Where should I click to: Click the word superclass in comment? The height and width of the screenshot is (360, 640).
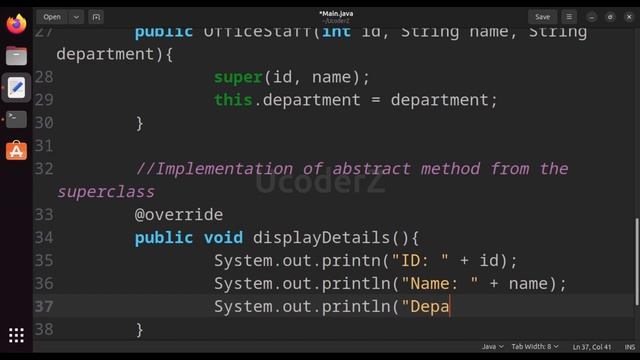coord(106,192)
